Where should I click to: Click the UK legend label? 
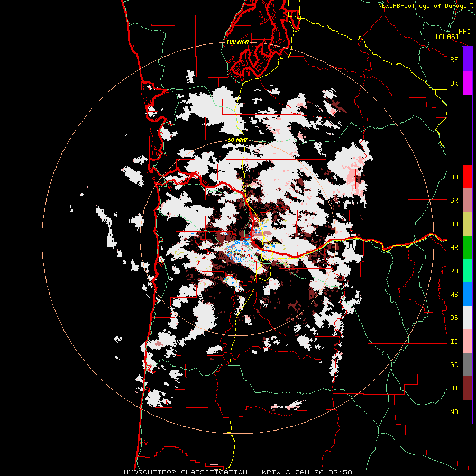pyautogui.click(x=454, y=83)
